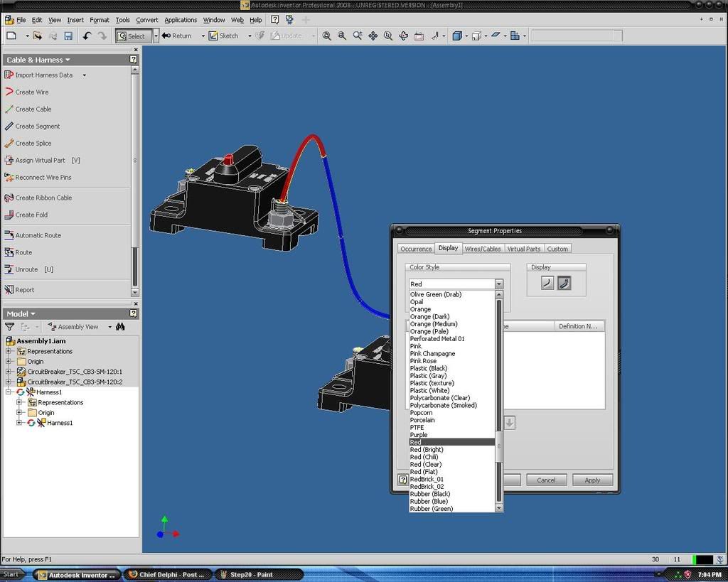The image size is (728, 582).
Task: Click the Redo arrow icon
Action: pos(102,36)
